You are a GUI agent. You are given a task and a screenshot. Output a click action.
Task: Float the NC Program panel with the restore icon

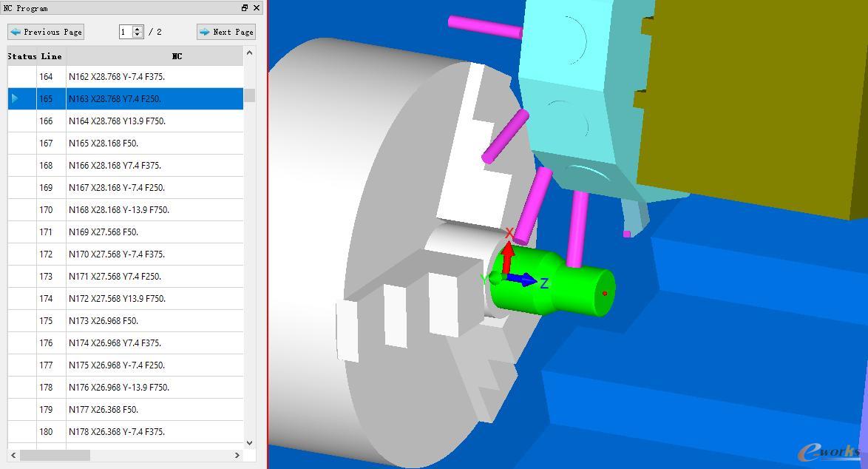click(x=245, y=7)
